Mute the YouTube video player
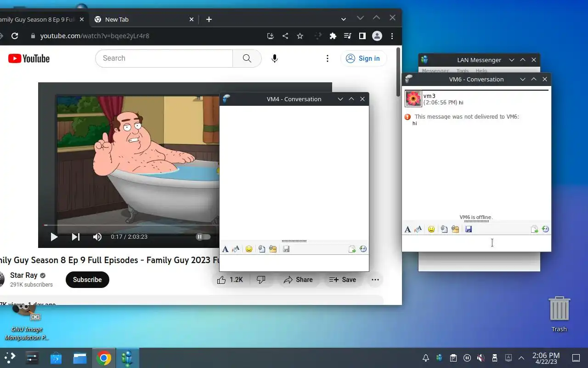The width and height of the screenshot is (588, 368). [x=97, y=237]
